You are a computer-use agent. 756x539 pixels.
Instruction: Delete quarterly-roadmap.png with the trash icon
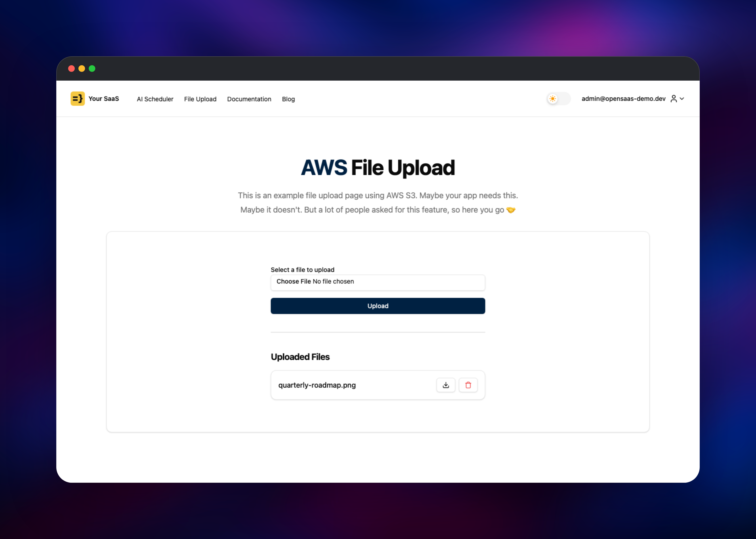coord(468,385)
